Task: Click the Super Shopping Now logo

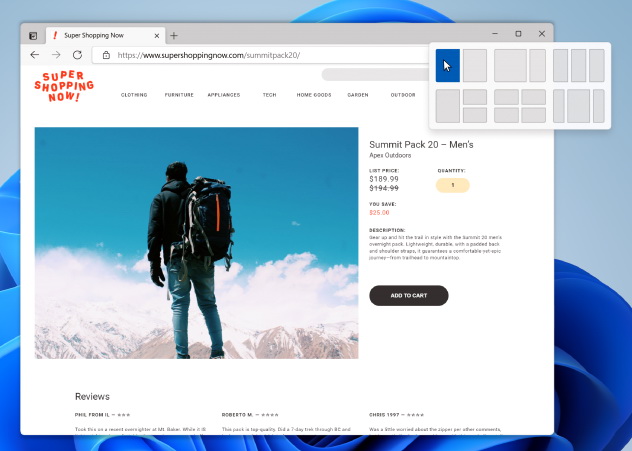Action: click(62, 88)
